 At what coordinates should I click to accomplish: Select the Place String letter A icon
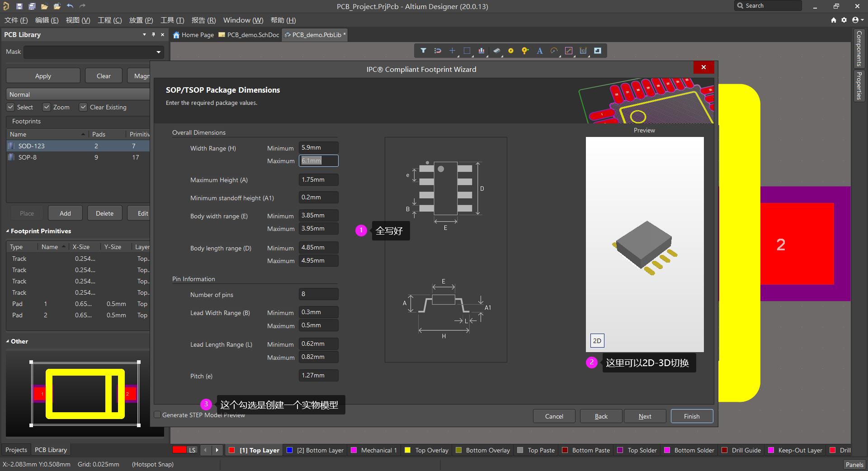coord(539,51)
